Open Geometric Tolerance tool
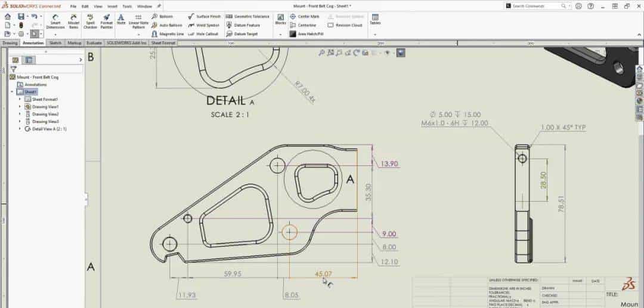The width and height of the screenshot is (644, 308). (x=247, y=17)
